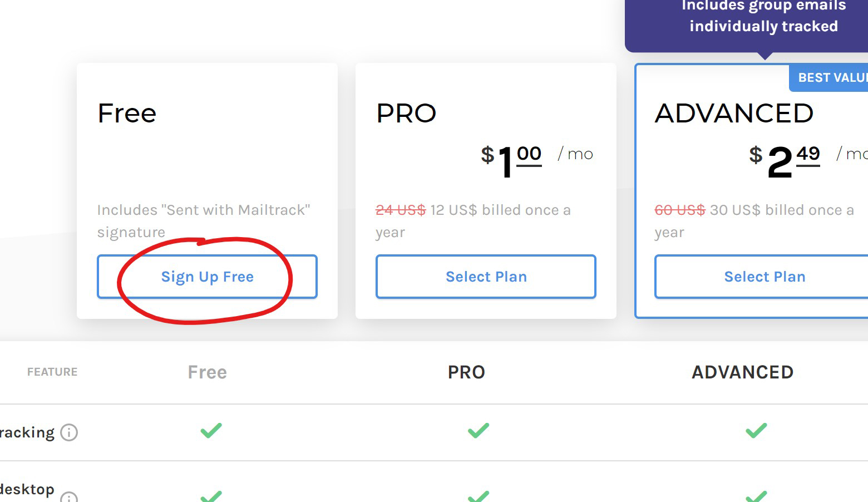Image resolution: width=868 pixels, height=502 pixels.
Task: Click the PRO plan card title
Action: 406,114
